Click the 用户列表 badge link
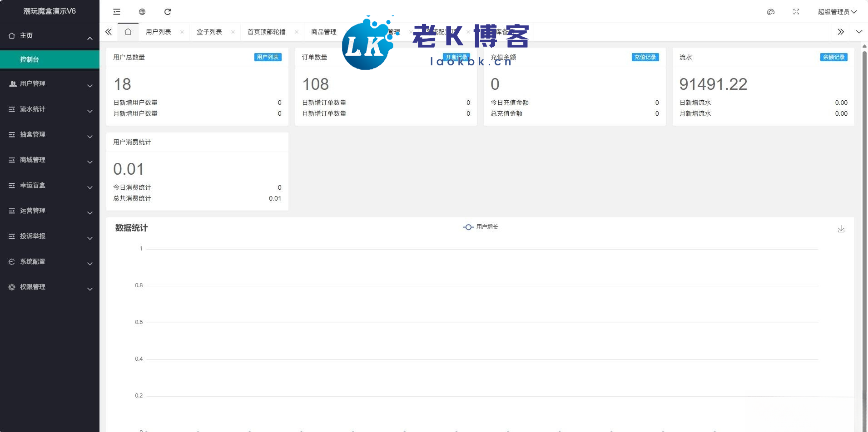Image resolution: width=868 pixels, height=432 pixels. pos(268,57)
